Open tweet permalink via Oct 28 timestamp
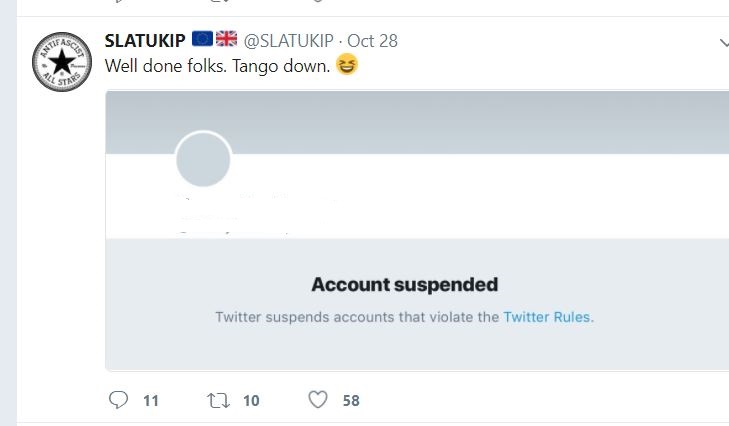This screenshot has height=426, width=729. (x=374, y=40)
